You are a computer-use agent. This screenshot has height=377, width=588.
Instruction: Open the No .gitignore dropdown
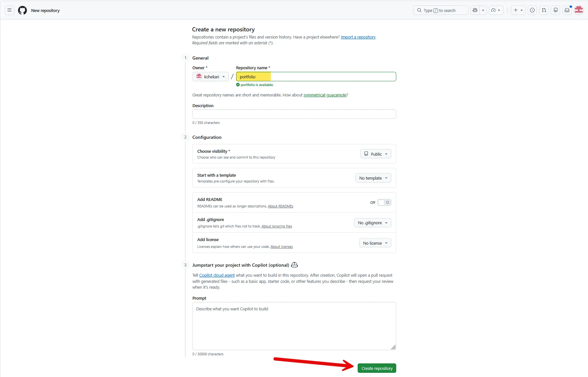pos(373,223)
